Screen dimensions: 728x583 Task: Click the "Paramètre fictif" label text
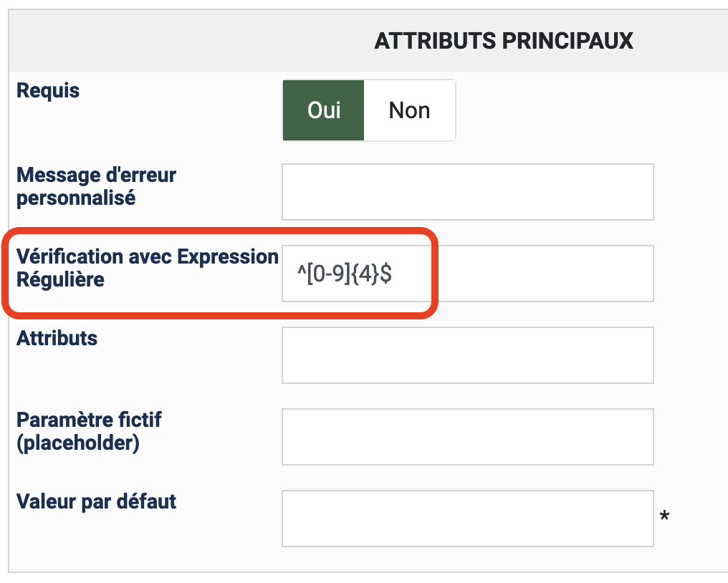89,420
